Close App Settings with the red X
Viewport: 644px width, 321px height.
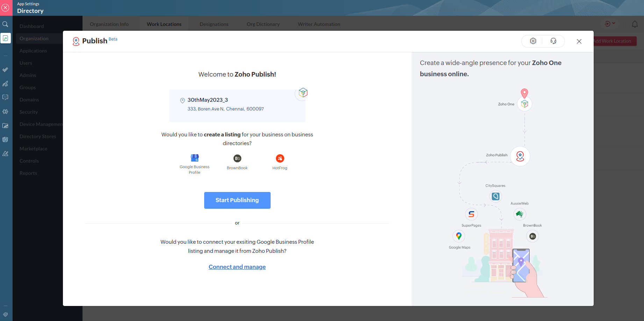coord(6,8)
